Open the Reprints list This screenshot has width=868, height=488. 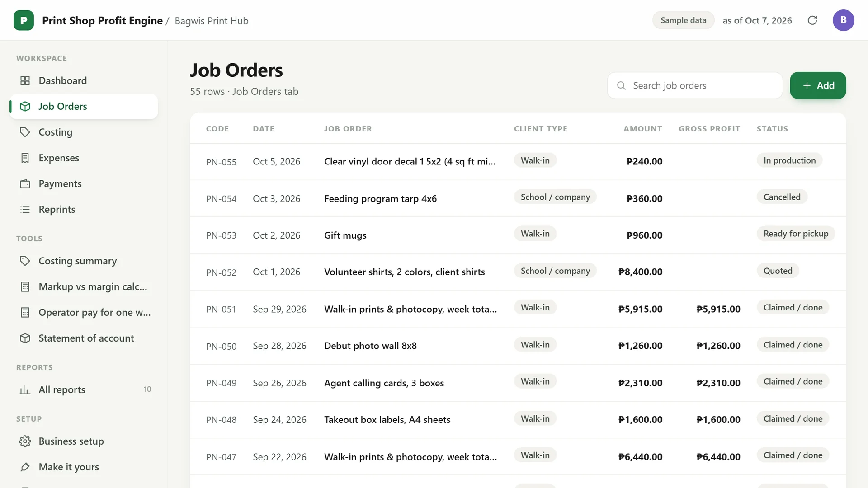pyautogui.click(x=84, y=209)
